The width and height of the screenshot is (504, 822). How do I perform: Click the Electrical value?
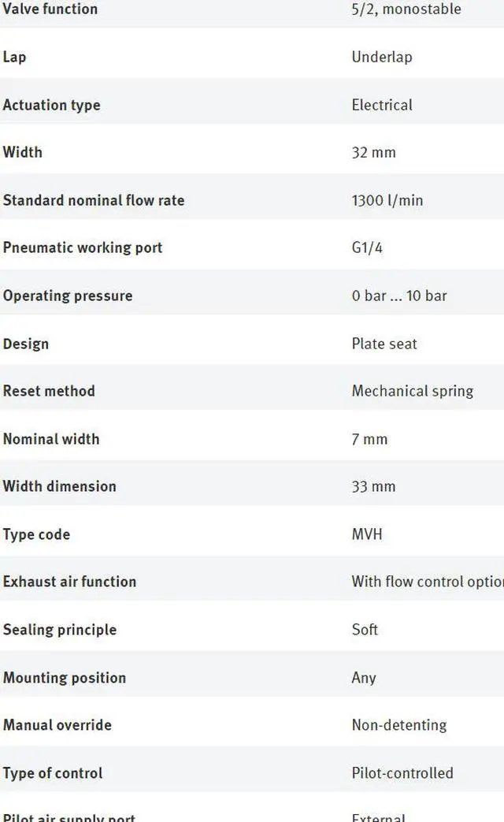tap(381, 105)
